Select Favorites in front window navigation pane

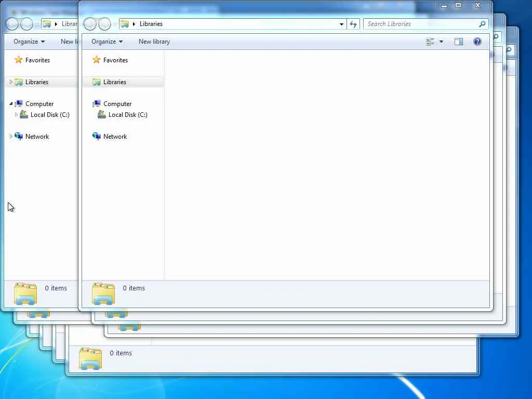tap(115, 60)
